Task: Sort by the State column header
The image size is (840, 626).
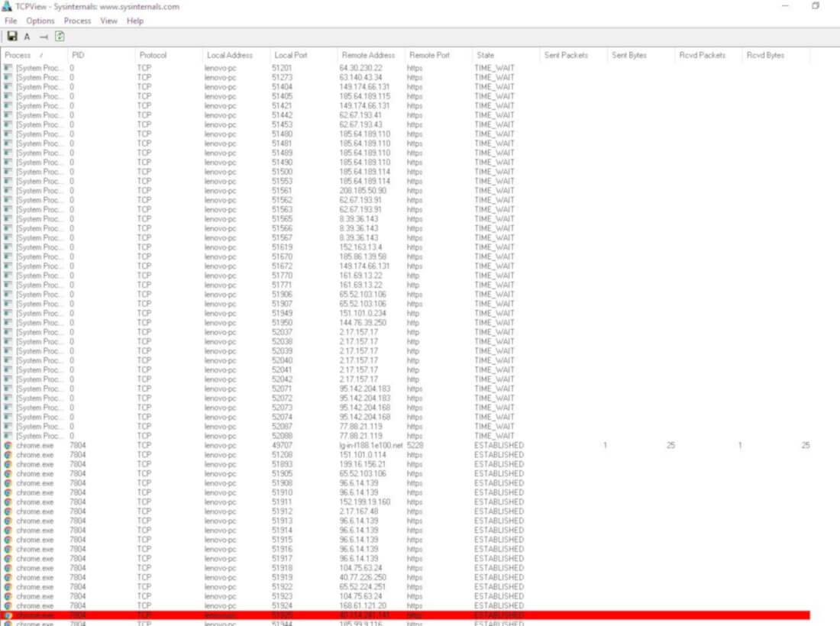Action: pos(506,55)
